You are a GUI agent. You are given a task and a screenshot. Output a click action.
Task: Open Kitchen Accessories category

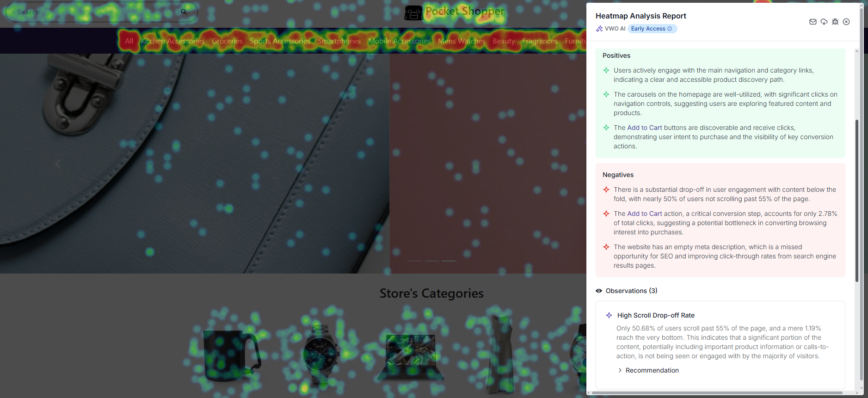(x=172, y=41)
